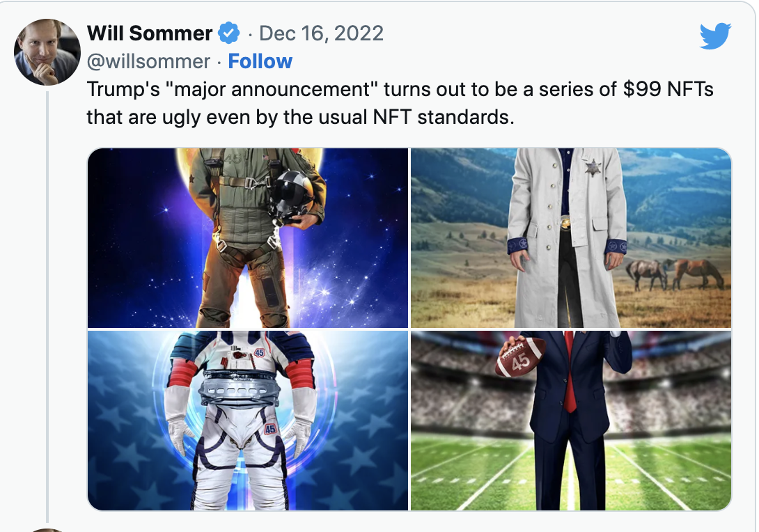
Task: Click the blue verified checkmark badge
Action: (x=229, y=33)
